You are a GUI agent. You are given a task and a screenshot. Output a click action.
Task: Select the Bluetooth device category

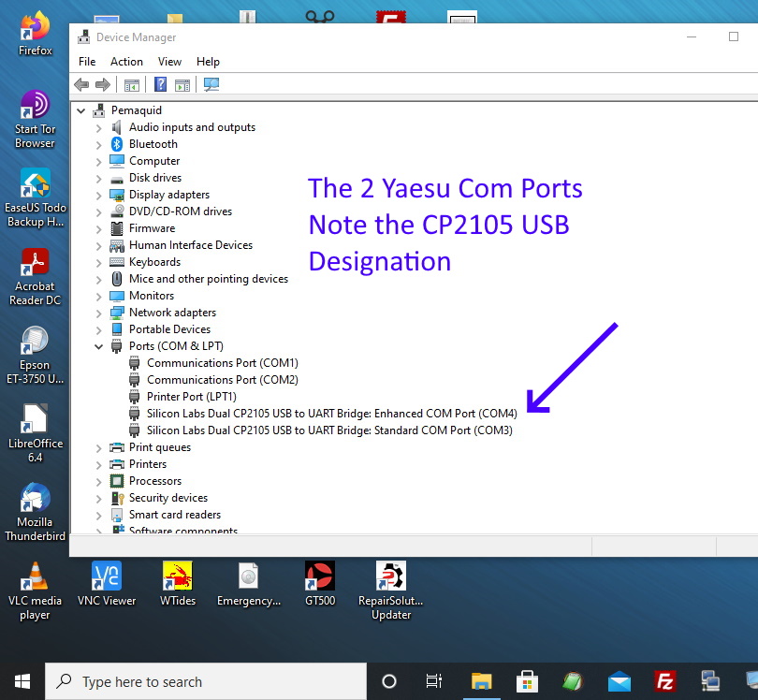(x=153, y=144)
